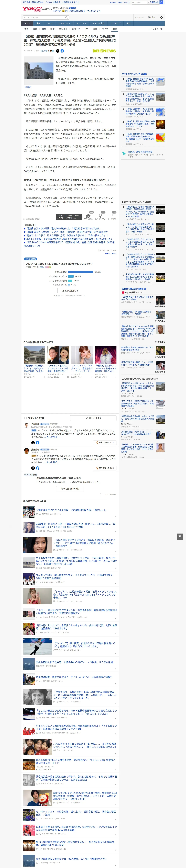186x868 pixels.
Task: Open the web search type dropdown
Action: [x=153, y=2]
